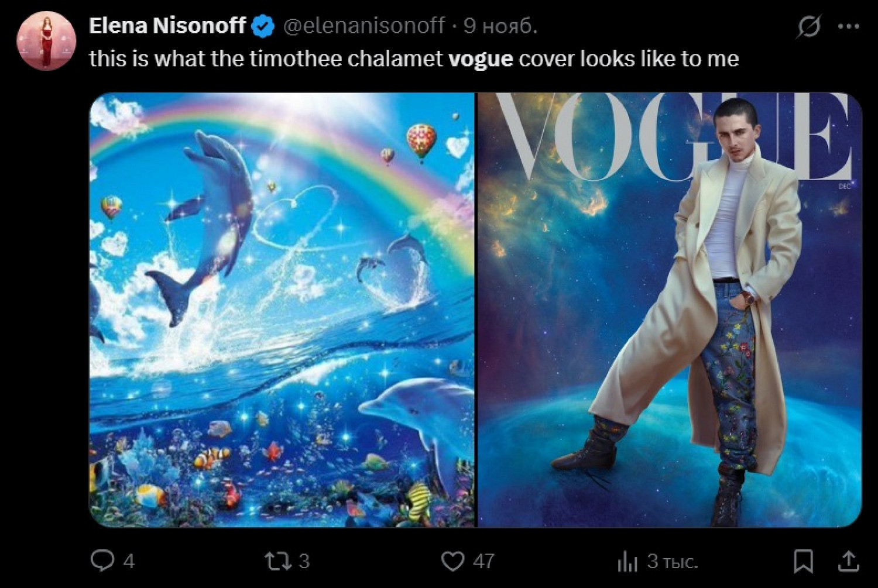Click the repost count 3
Viewport: 878px width, 588px height.
click(x=304, y=561)
